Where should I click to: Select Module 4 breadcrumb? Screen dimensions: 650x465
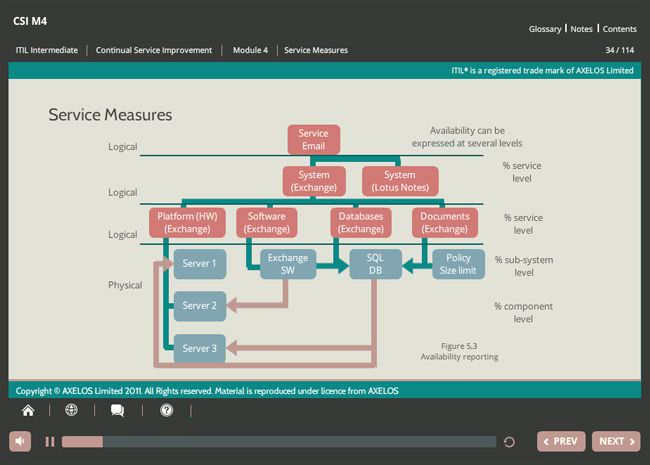coord(250,50)
